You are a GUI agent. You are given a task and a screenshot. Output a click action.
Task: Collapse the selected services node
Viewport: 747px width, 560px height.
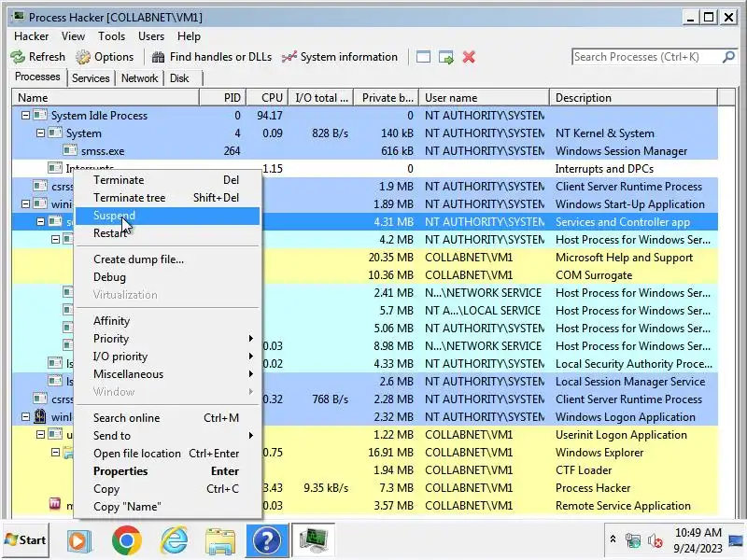[40, 221]
